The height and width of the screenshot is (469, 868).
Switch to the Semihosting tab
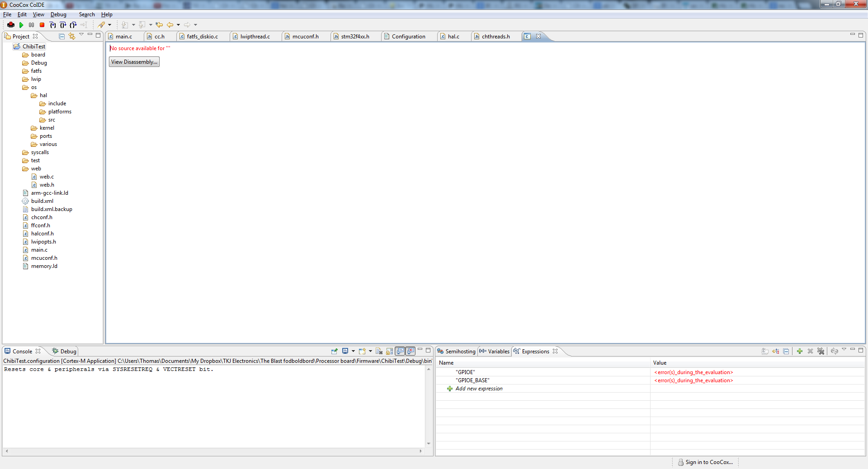click(457, 352)
